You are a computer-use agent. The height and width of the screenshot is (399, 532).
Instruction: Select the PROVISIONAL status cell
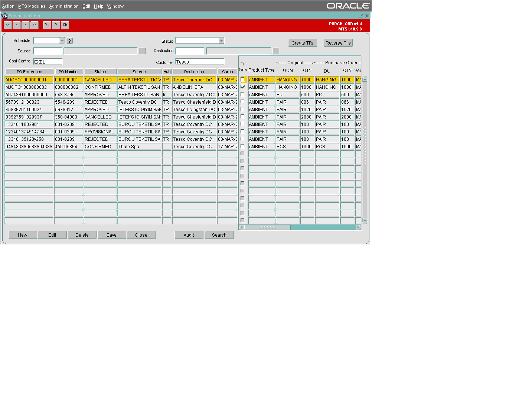[100, 132]
